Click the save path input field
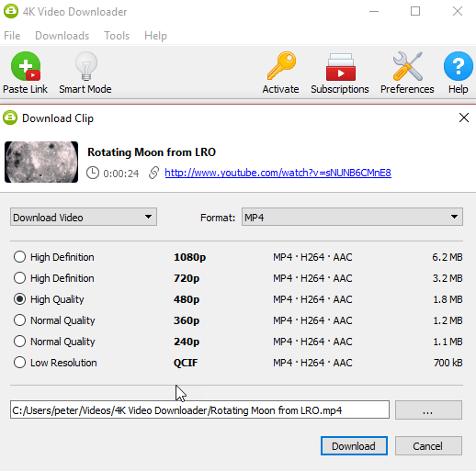The image size is (476, 471). tap(199, 409)
